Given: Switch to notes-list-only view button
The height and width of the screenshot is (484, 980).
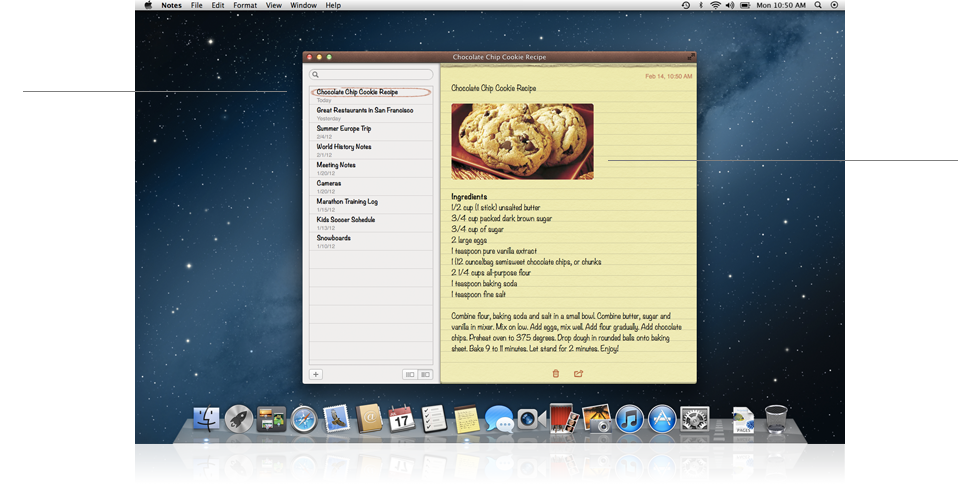Looking at the screenshot, I should point(409,374).
